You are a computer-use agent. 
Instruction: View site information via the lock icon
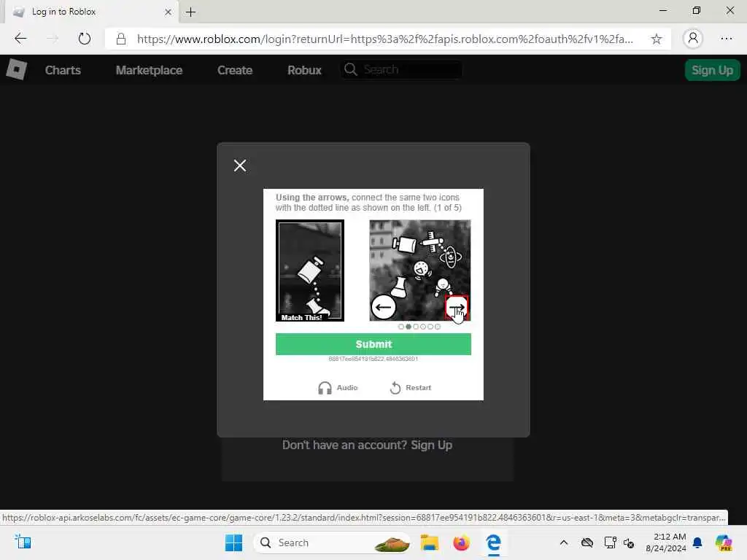121,39
